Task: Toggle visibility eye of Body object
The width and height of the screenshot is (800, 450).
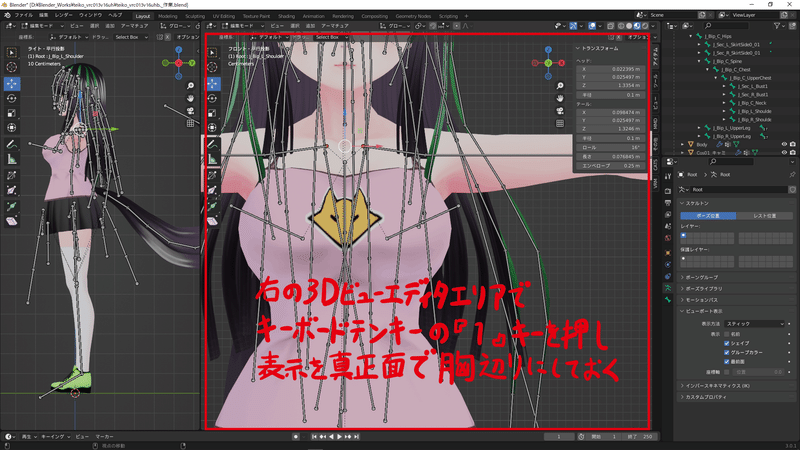Action: pos(784,144)
